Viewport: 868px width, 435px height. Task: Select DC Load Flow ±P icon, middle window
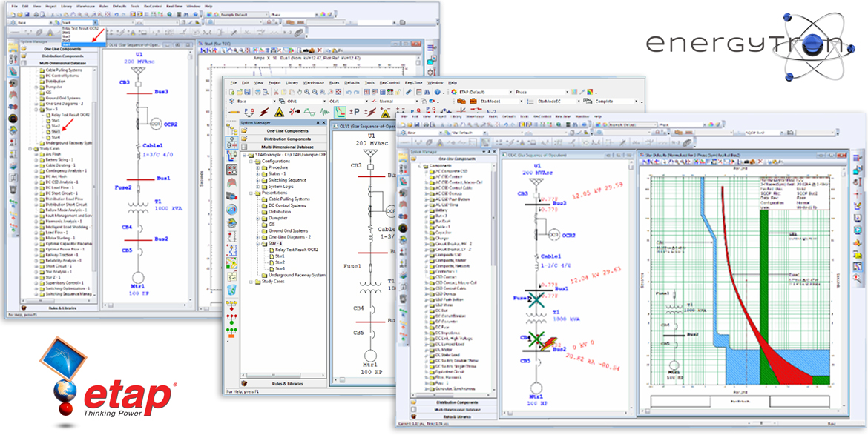click(355, 113)
